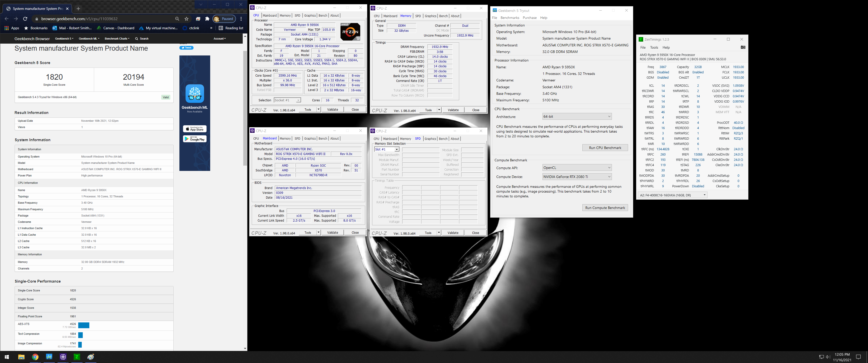Take a screenshot with ZenTimings camera icon
The width and height of the screenshot is (868, 363).
point(743,47)
